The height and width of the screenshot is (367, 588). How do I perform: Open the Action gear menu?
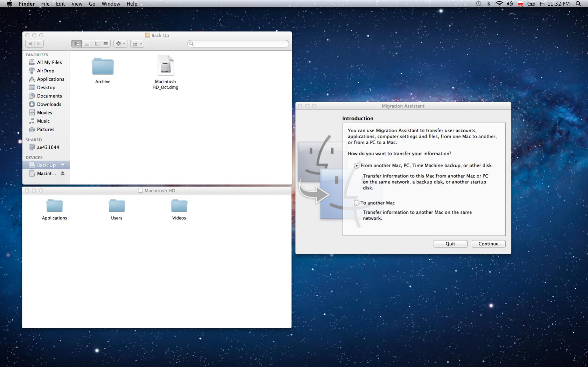point(120,44)
